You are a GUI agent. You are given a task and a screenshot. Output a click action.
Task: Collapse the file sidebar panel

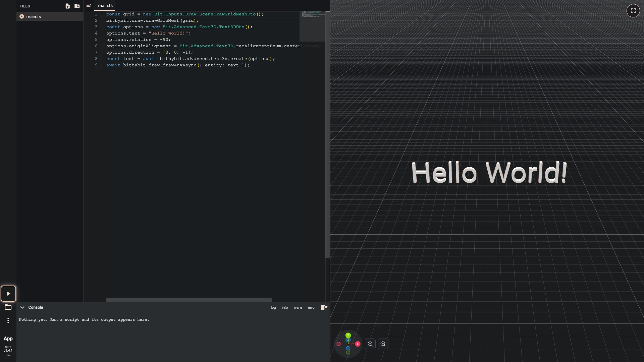tap(89, 5)
